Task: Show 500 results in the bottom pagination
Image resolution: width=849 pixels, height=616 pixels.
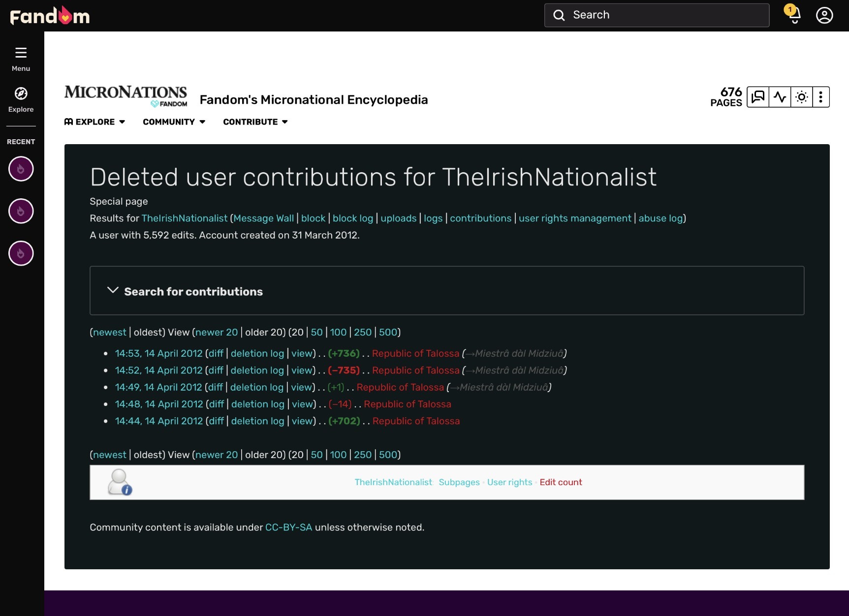Action: click(x=388, y=455)
